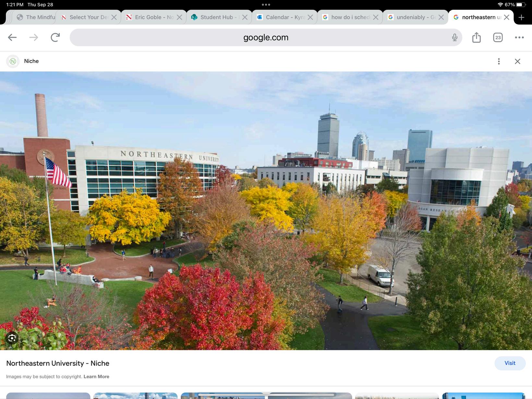The image size is (532, 399).
Task: Tap the Wi-Fi status icon
Action: (500, 5)
